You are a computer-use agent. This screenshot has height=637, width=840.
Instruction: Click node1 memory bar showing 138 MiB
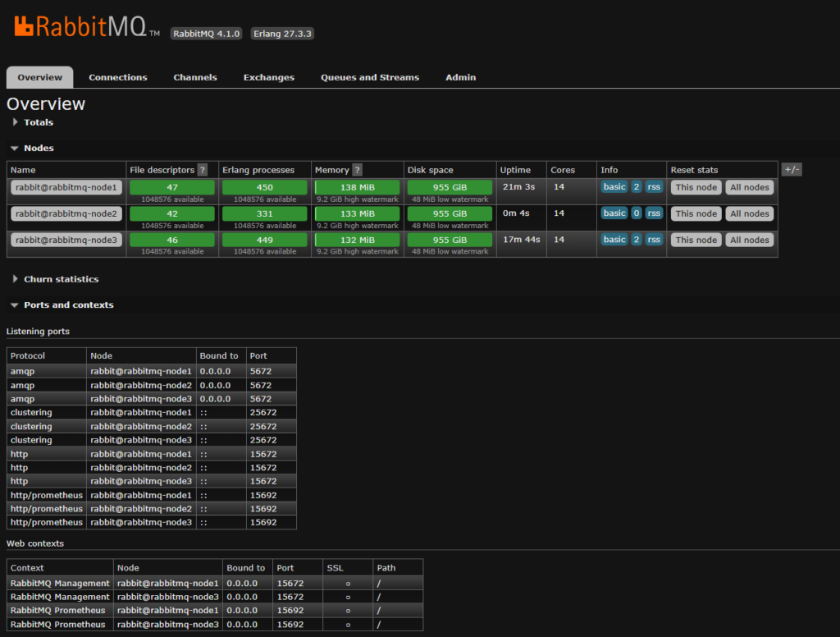coord(358,187)
